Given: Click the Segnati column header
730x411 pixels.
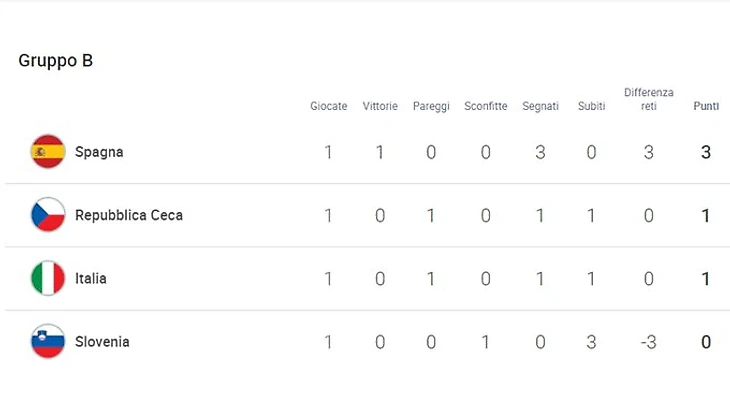Looking at the screenshot, I should tap(540, 106).
